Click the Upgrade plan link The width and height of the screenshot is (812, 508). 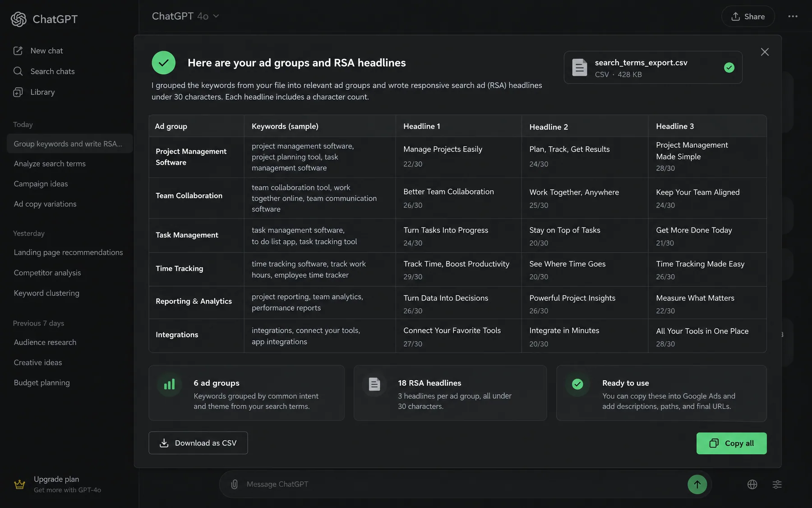pos(56,479)
